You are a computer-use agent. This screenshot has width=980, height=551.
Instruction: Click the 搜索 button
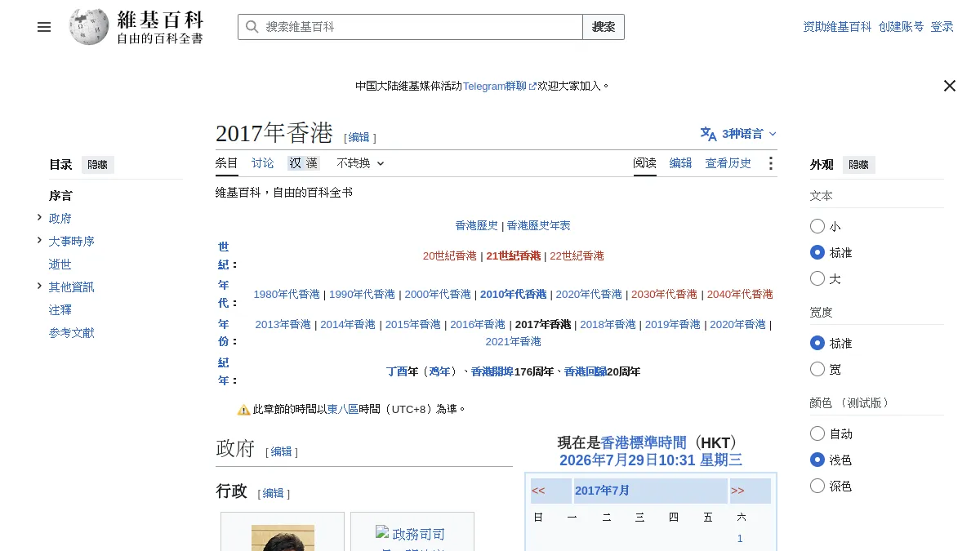(604, 27)
